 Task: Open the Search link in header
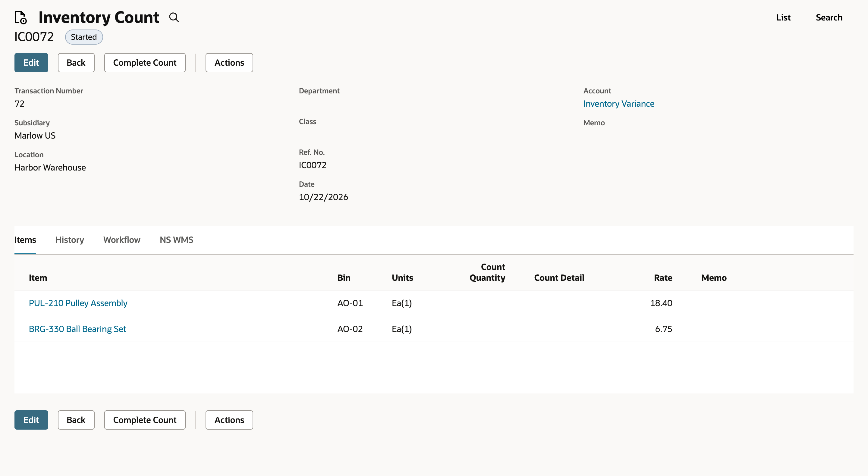[x=829, y=17]
